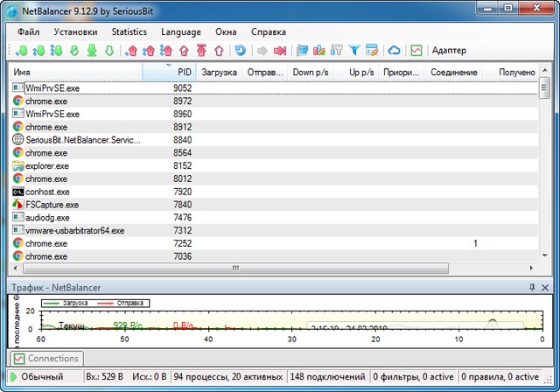The height and width of the screenshot is (392, 560).
Task: Pin the Трафик panel with pushpin
Action: [532, 287]
